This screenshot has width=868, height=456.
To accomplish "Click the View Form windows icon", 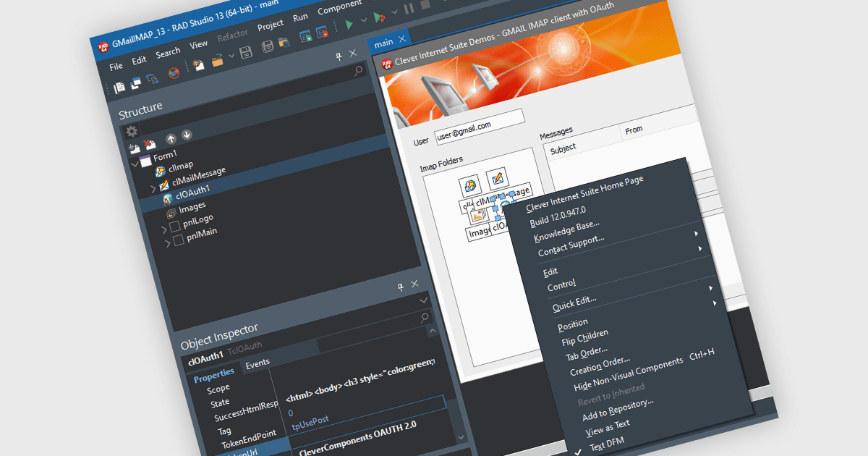I will 135,83.
